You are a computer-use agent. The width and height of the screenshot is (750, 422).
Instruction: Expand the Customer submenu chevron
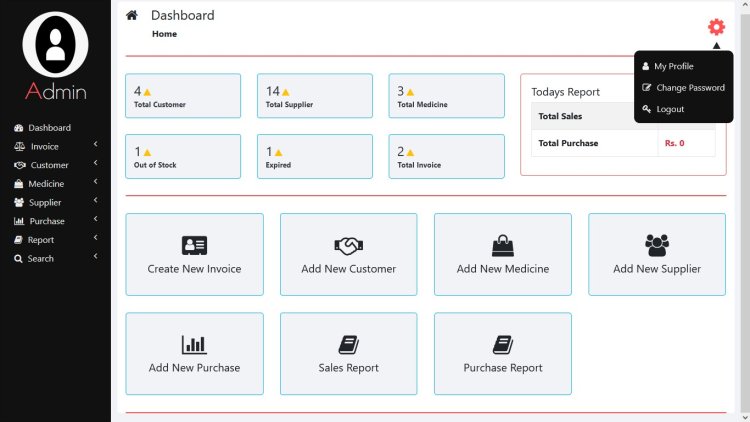pyautogui.click(x=96, y=163)
